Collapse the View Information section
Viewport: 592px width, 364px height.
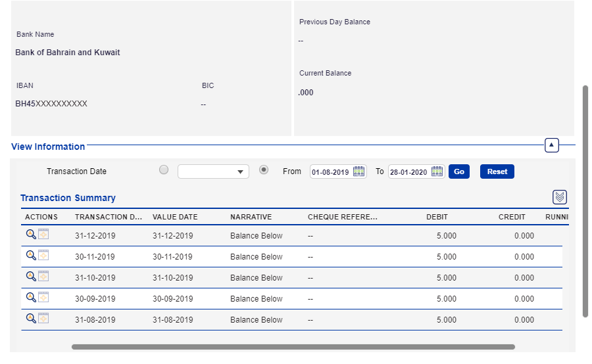pos(552,145)
